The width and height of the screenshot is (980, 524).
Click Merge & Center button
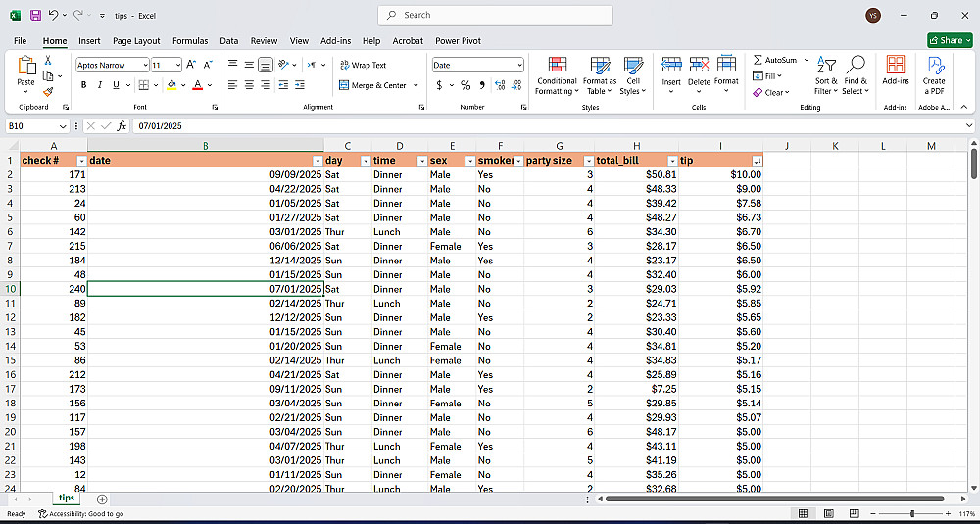(372, 85)
